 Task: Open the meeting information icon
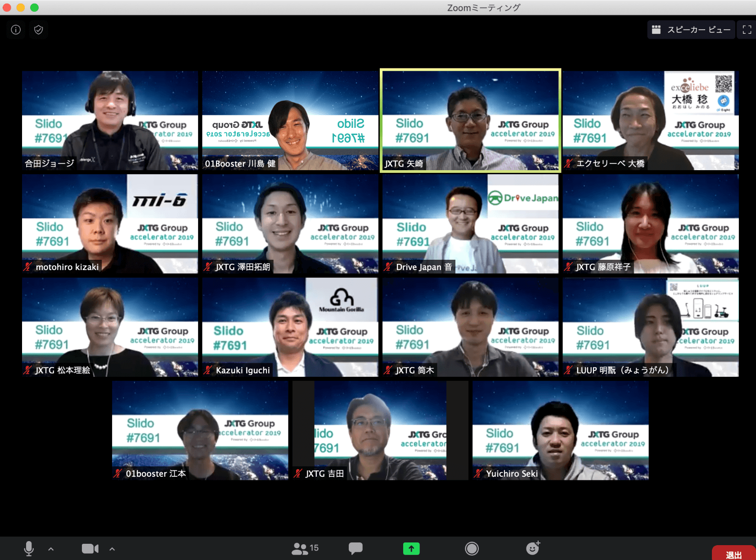[x=16, y=30]
